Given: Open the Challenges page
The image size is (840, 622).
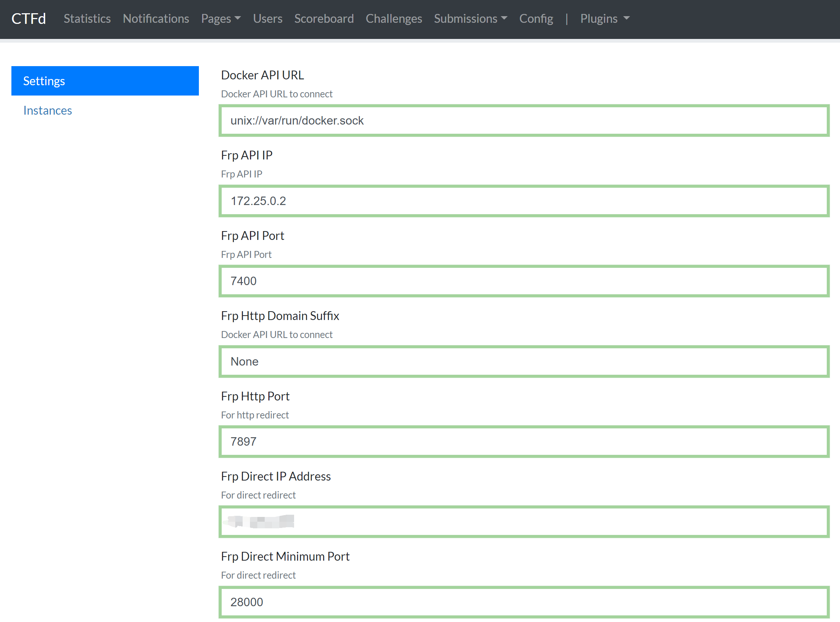Looking at the screenshot, I should (394, 18).
